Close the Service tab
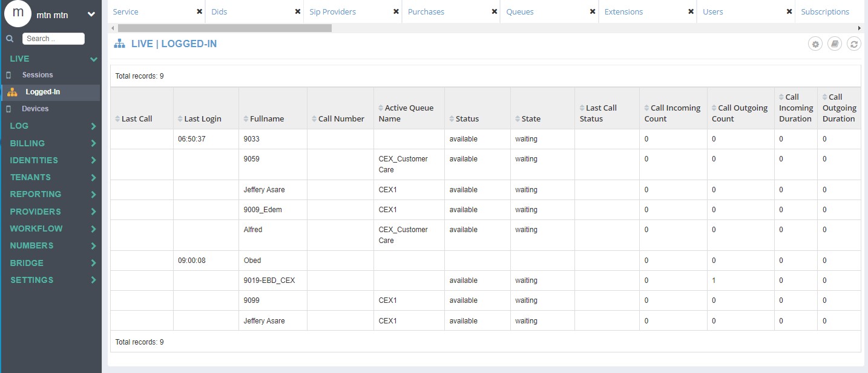 pos(199,11)
